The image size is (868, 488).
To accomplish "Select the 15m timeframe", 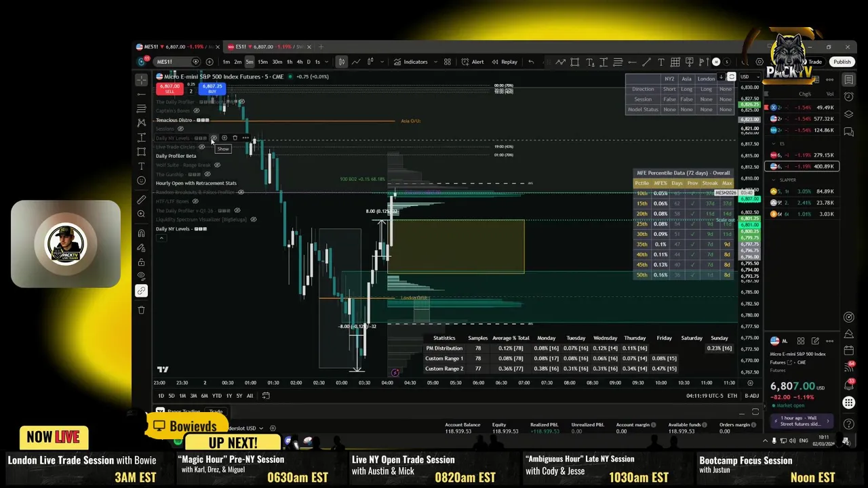I will tap(262, 62).
